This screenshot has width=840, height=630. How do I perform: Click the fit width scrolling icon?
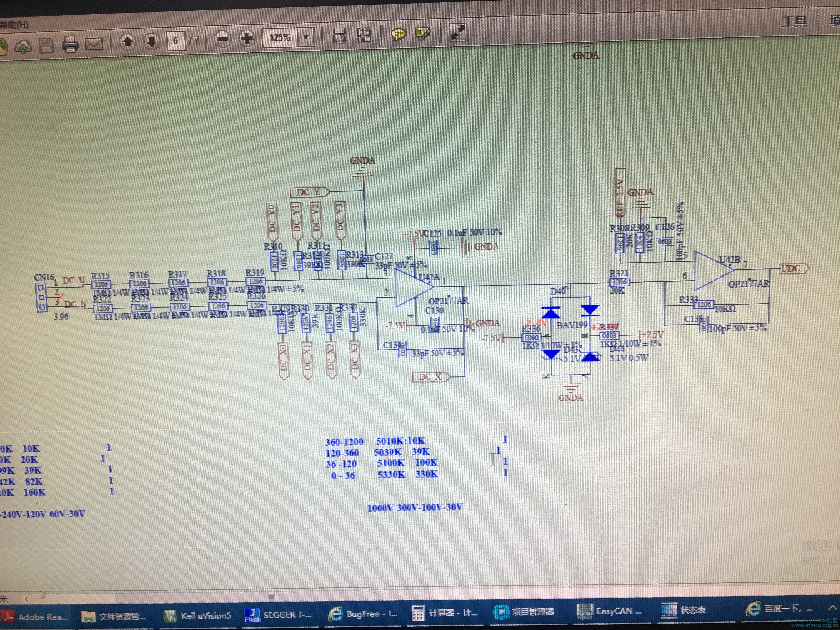[340, 36]
